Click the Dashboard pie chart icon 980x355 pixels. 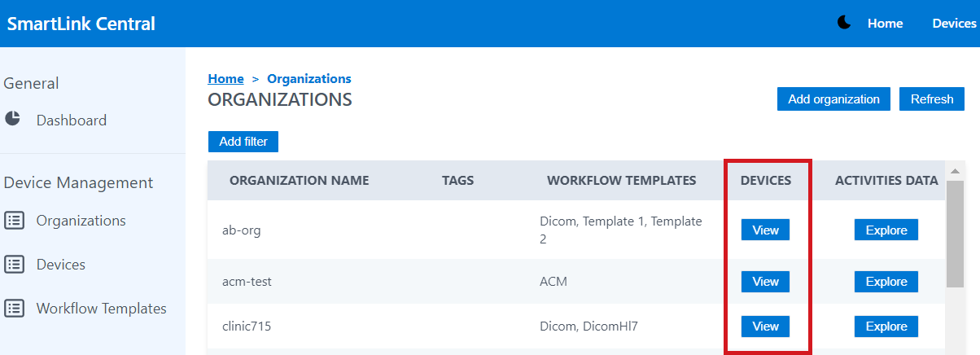(x=12, y=119)
